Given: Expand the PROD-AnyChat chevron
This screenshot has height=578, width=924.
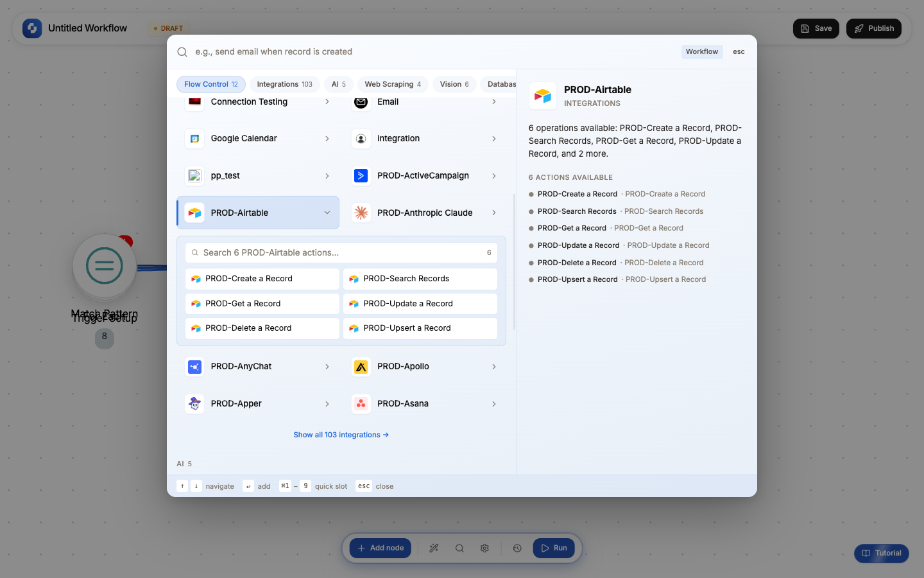Looking at the screenshot, I should (327, 367).
